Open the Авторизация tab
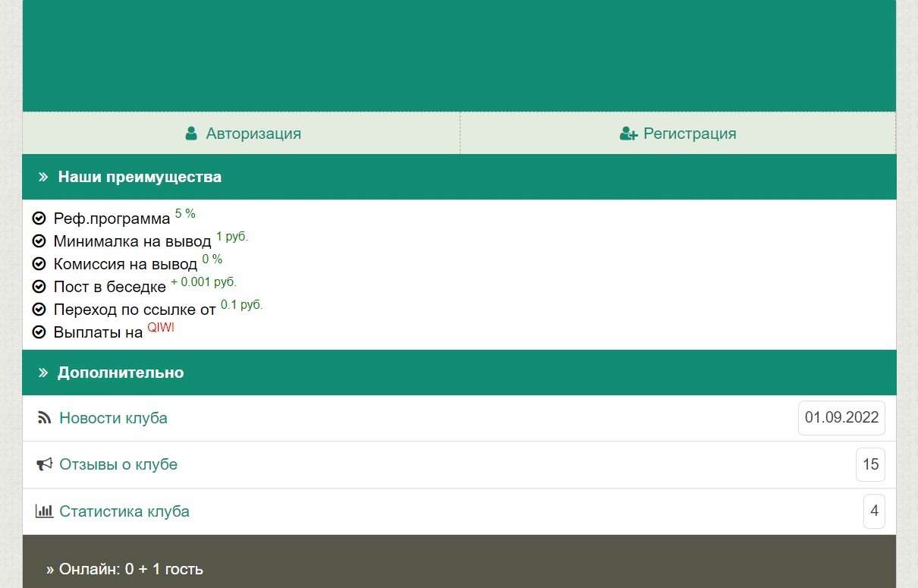 pyautogui.click(x=253, y=134)
